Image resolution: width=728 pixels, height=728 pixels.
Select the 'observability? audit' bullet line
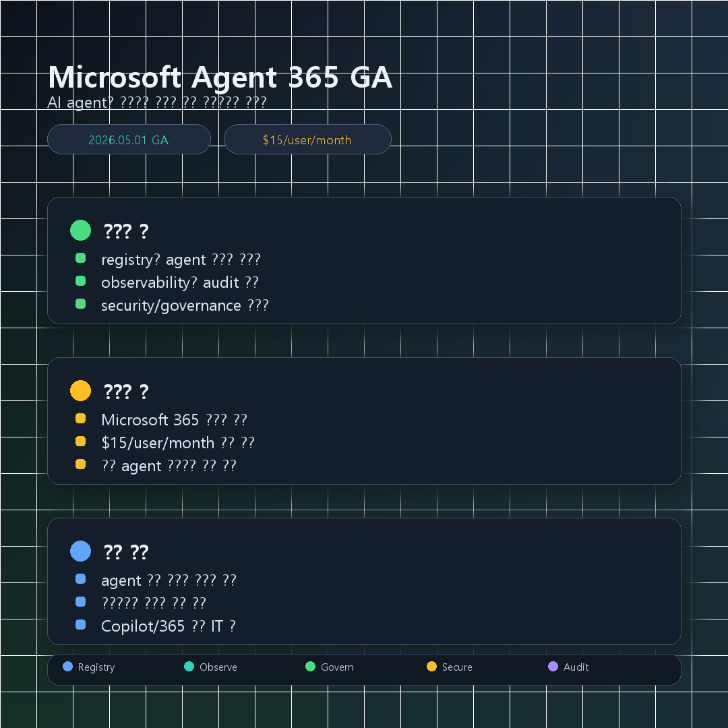tap(180, 282)
